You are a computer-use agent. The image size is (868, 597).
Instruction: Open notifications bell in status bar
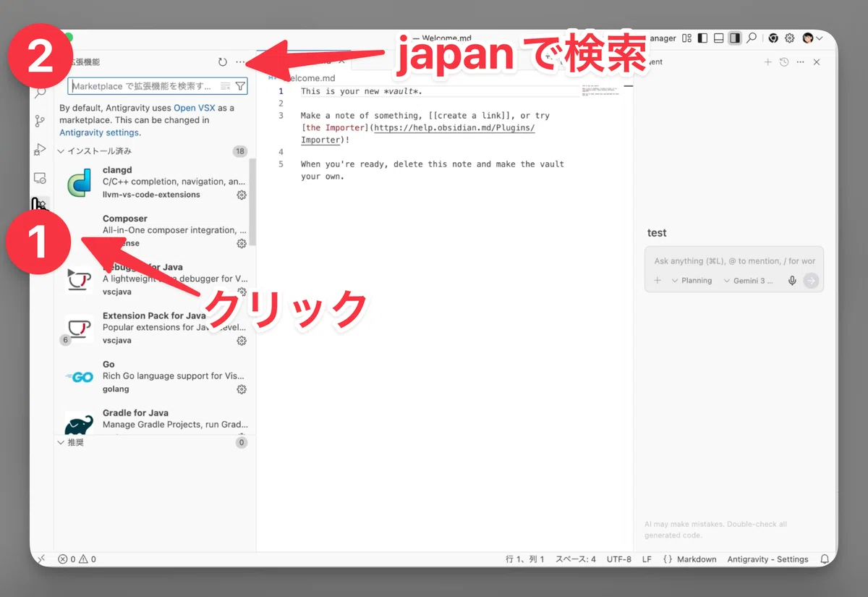point(825,559)
